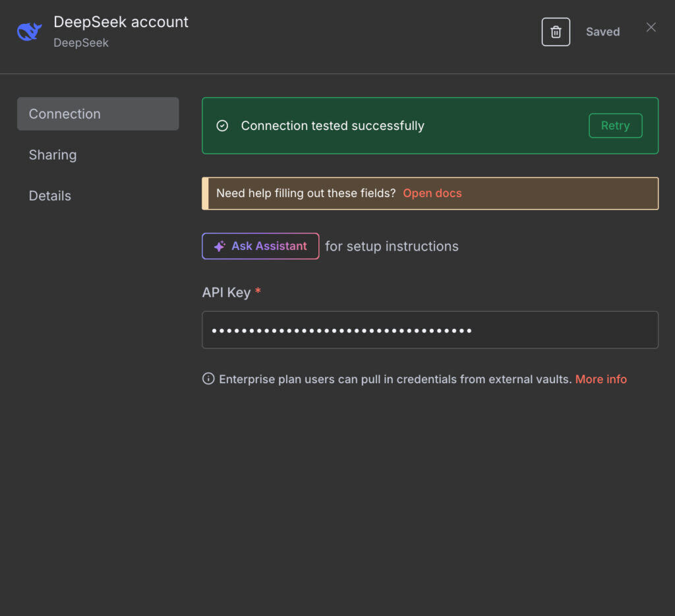The height and width of the screenshot is (616, 675).
Task: Click the API Key field label
Action: pos(226,292)
